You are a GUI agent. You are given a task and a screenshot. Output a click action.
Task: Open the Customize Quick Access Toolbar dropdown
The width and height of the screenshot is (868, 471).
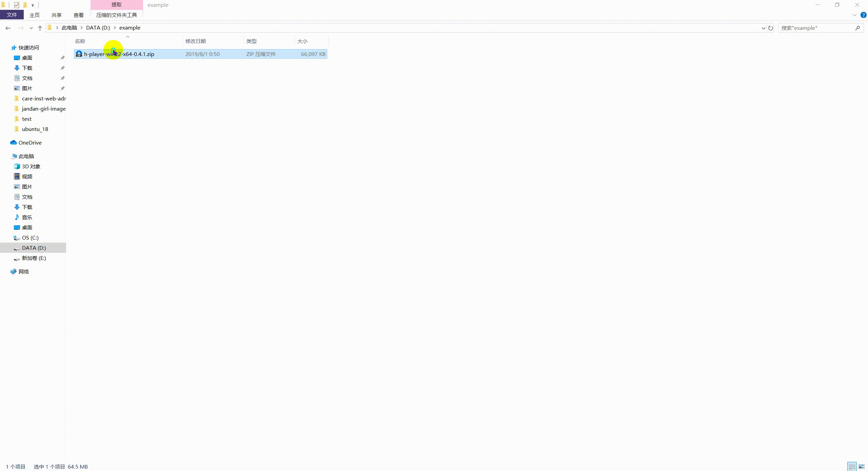[33, 5]
